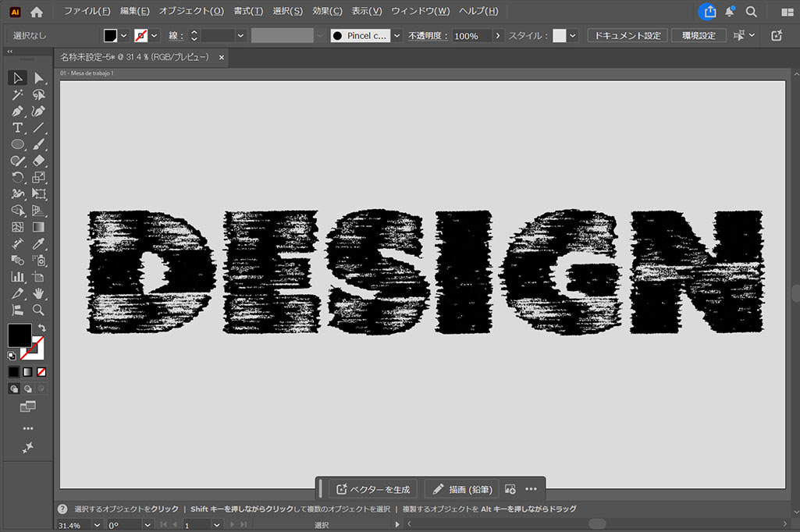Screen dimensions: 800x532
Task: Choose the Ellipse shape tool
Action: (x=17, y=144)
